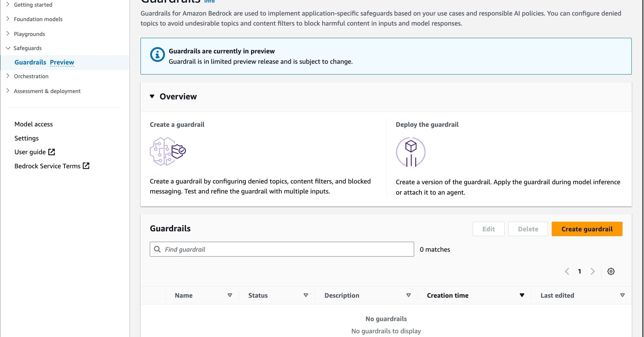Sort table by Name column arrow
644x337 pixels.
230,295
